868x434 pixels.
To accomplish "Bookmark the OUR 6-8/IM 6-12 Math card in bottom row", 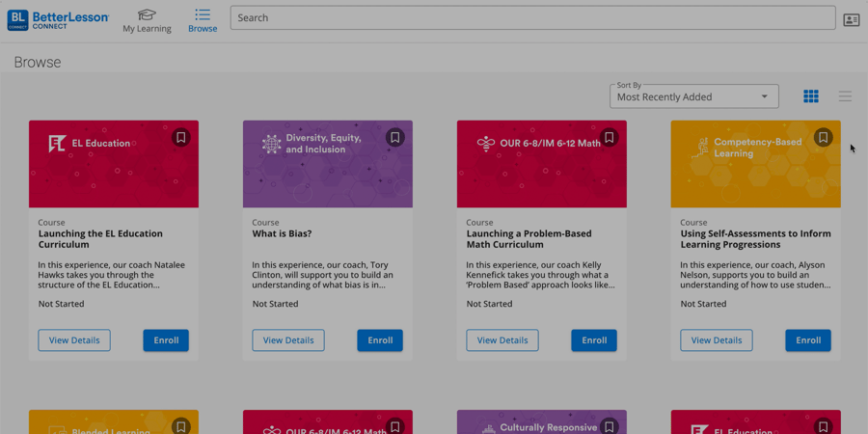I will click(x=394, y=427).
